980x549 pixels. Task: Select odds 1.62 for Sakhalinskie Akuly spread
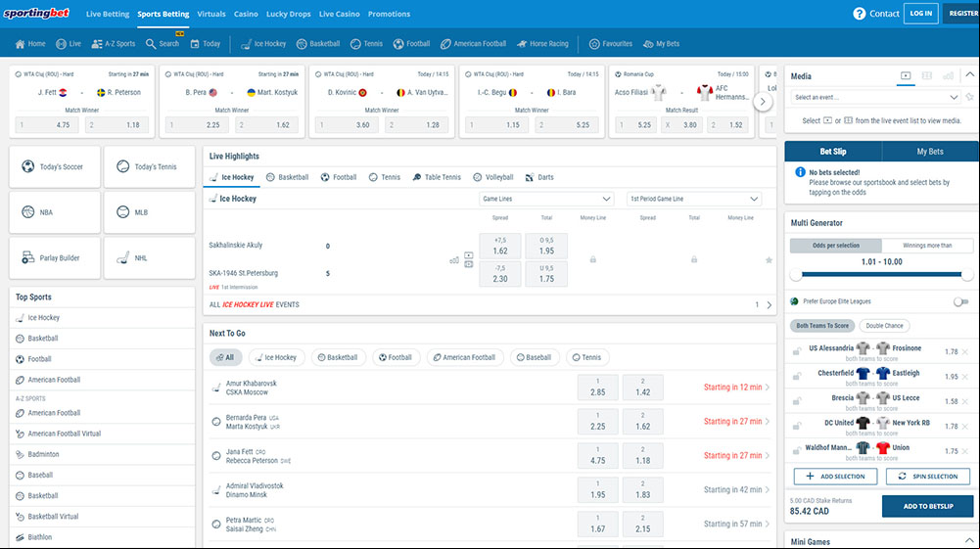pos(500,246)
